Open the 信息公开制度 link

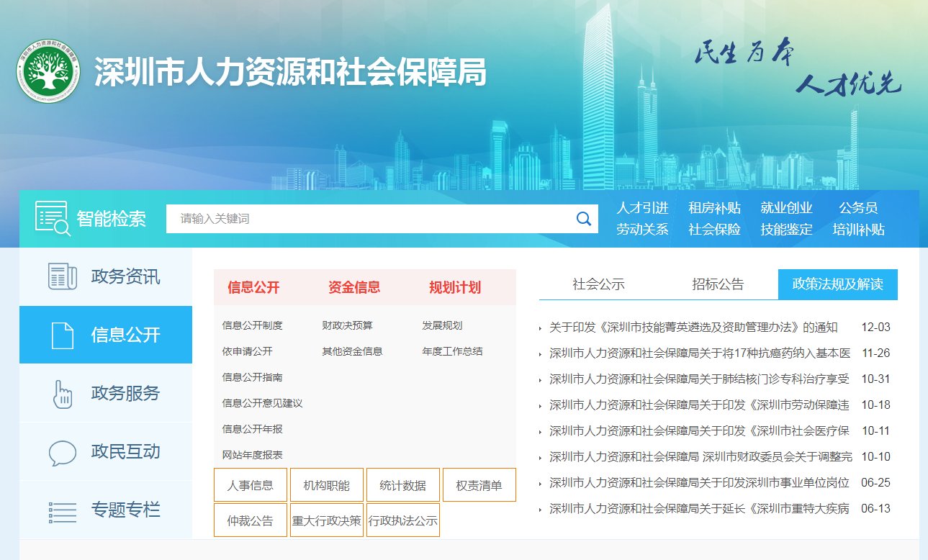(253, 325)
